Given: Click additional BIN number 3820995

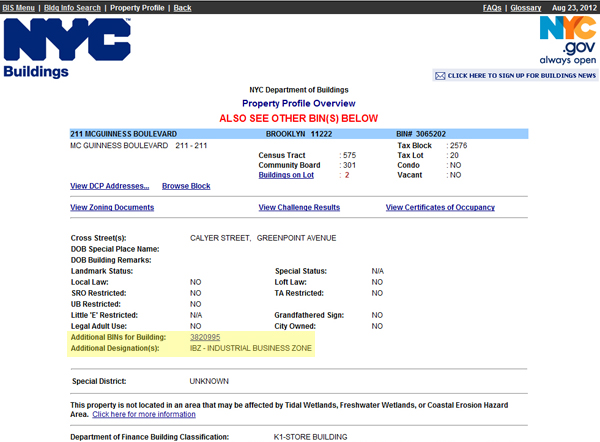Looking at the screenshot, I should pos(205,337).
